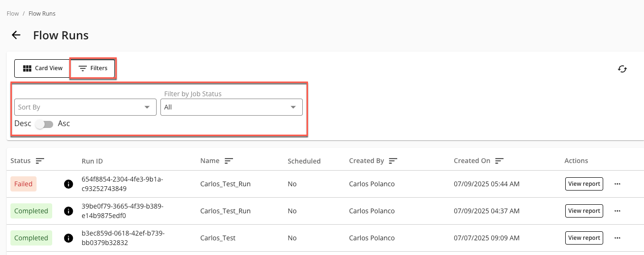The image size is (644, 255).
Task: Toggle the Filters panel button
Action: pos(93,68)
